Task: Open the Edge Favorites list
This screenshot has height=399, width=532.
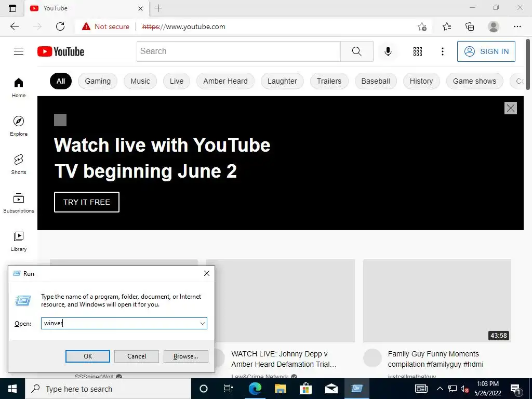Action: pos(447,26)
